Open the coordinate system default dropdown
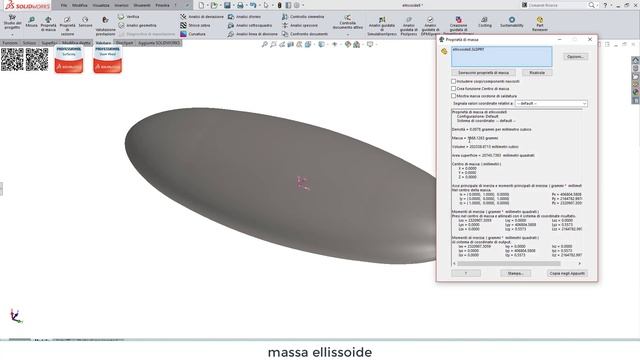640x360 pixels. tap(551, 103)
